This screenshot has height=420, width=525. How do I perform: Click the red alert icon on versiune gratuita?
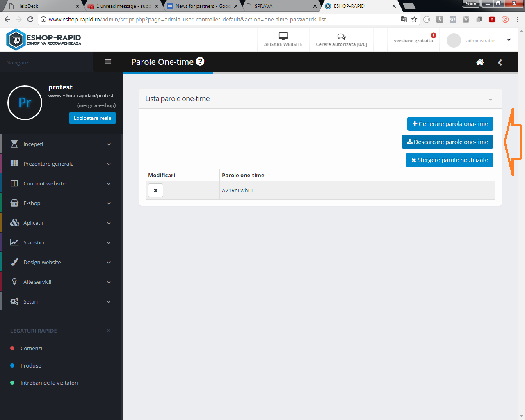tap(434, 35)
